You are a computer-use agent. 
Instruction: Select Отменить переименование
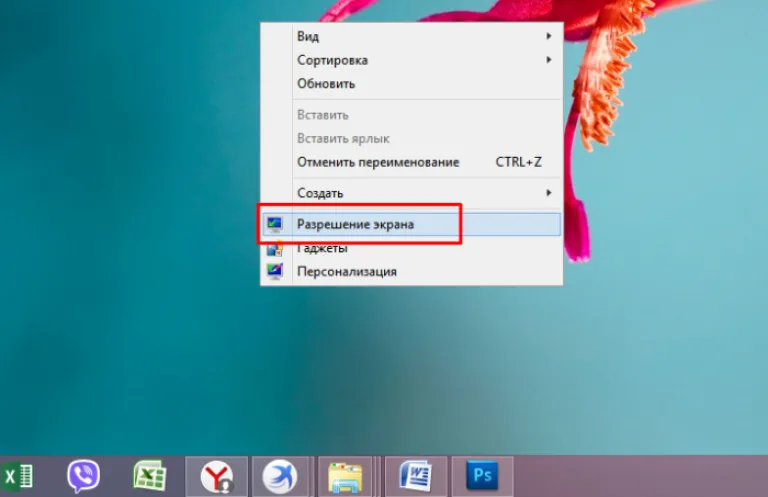[x=411, y=162]
